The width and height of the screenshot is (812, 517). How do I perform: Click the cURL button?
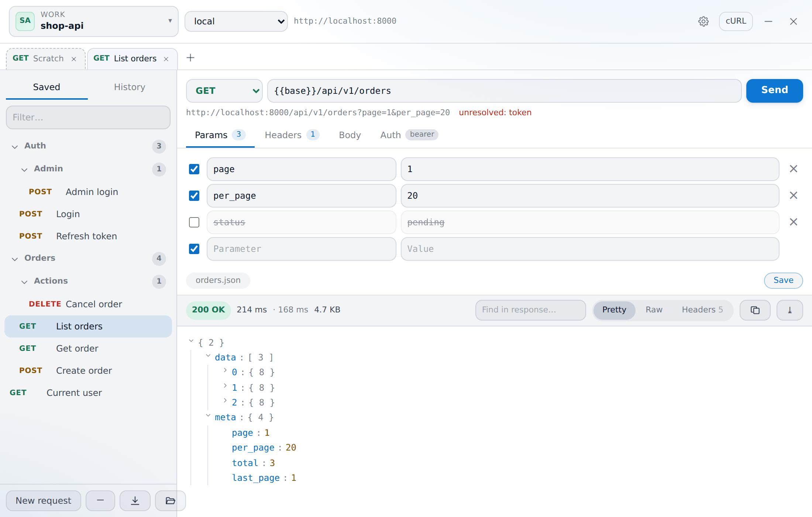[736, 21]
